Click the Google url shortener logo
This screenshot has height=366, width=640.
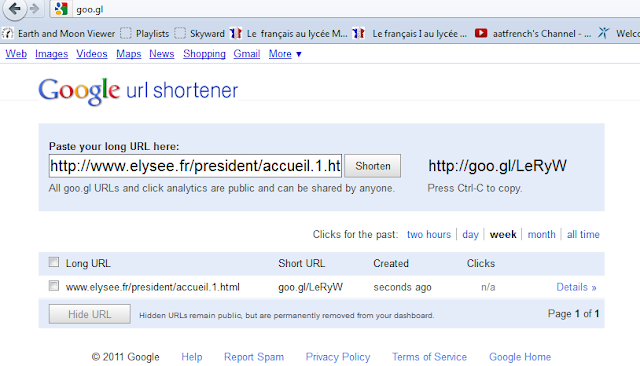[138, 91]
